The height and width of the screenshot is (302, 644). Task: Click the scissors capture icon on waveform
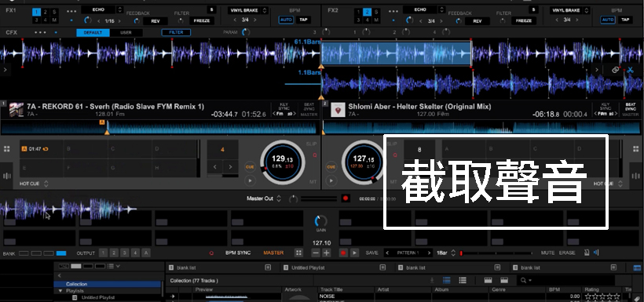coord(630,70)
